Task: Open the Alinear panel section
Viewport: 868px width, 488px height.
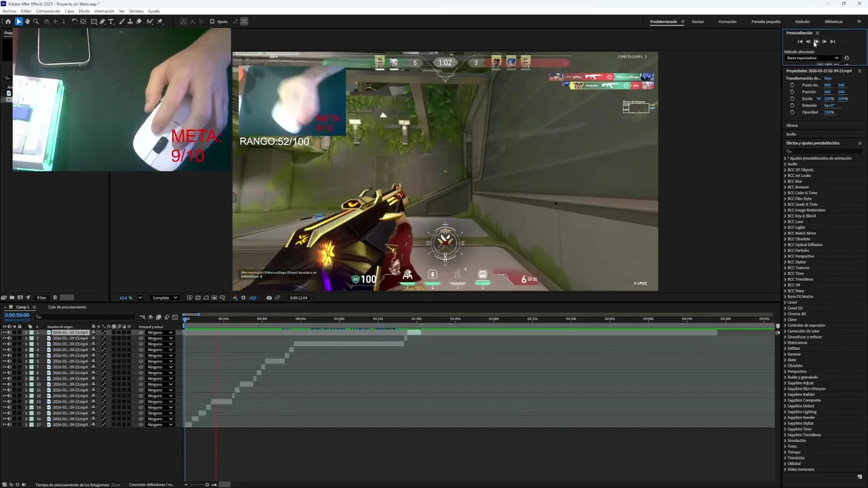Action: [792, 125]
